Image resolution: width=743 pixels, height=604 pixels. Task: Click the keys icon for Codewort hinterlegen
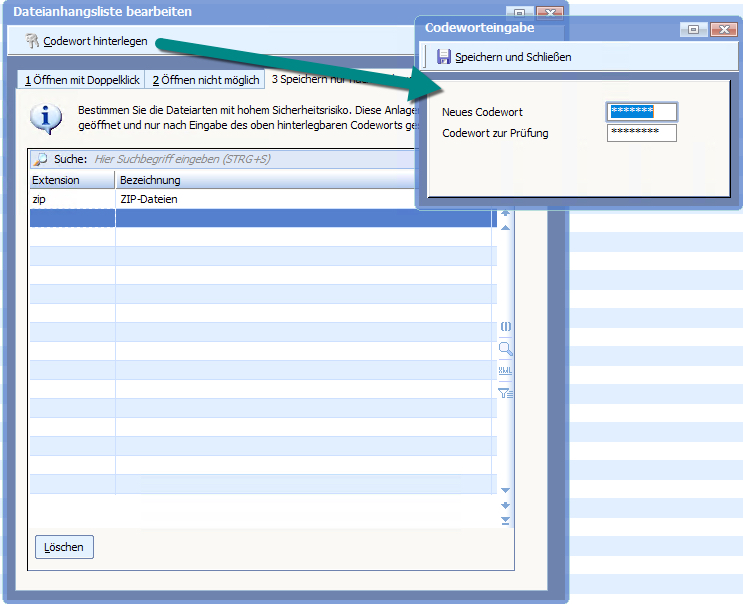32,41
